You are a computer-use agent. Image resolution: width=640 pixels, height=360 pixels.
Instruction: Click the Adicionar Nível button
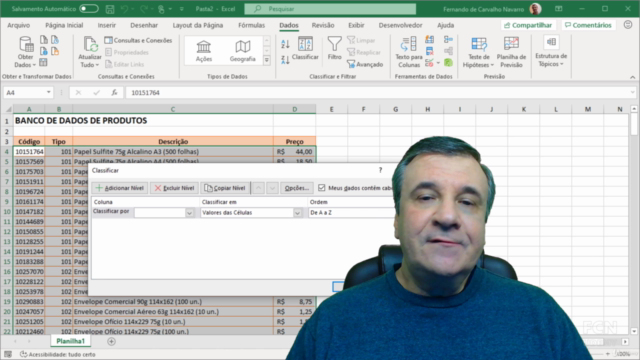[120, 188]
